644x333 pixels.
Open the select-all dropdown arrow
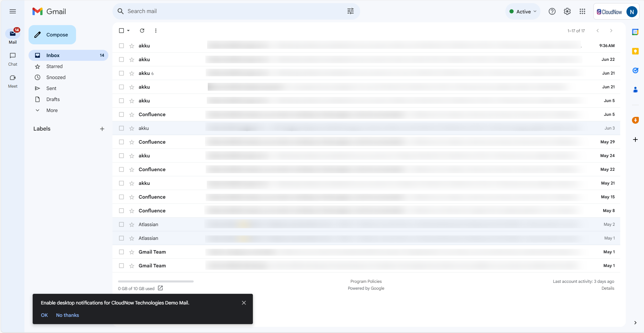pos(129,31)
